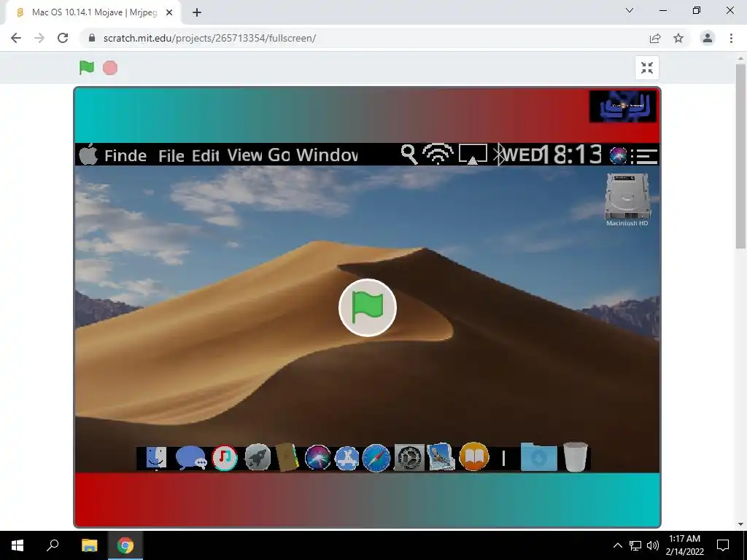Open the brown Contacts book in the dock
Viewport: 747px width, 560px height.
(287, 458)
